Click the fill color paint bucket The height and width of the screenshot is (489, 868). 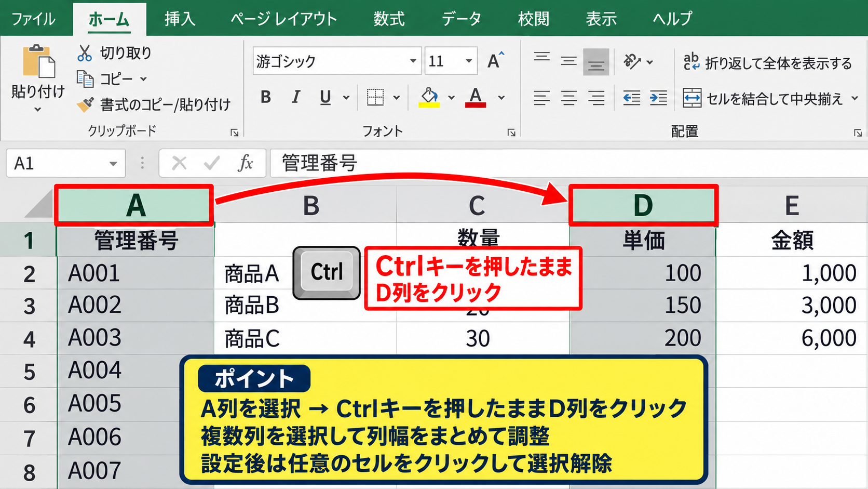pos(429,97)
